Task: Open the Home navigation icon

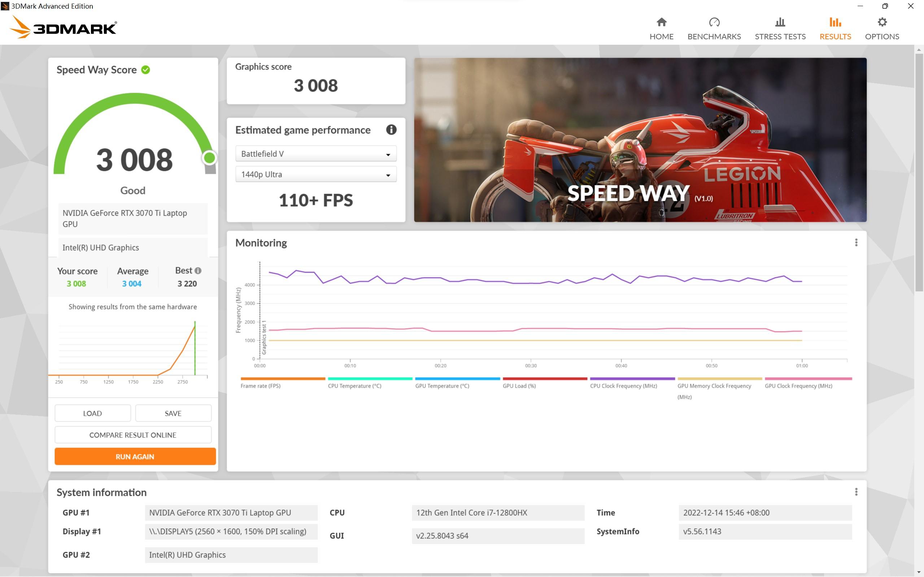Action: pos(661,22)
